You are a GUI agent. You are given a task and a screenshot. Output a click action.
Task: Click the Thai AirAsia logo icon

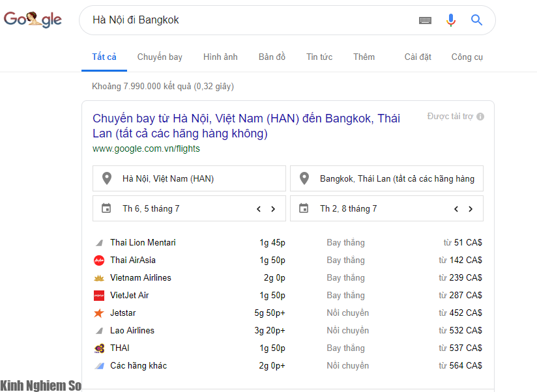click(99, 260)
